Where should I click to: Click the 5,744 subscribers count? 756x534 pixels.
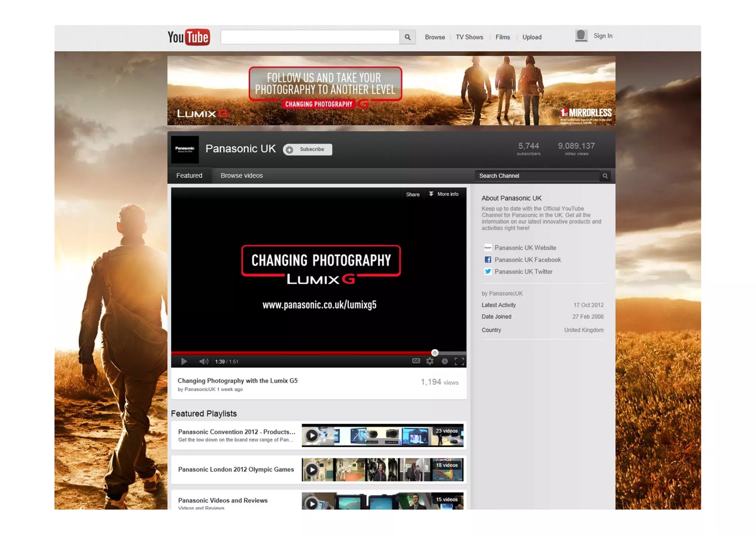(528, 148)
